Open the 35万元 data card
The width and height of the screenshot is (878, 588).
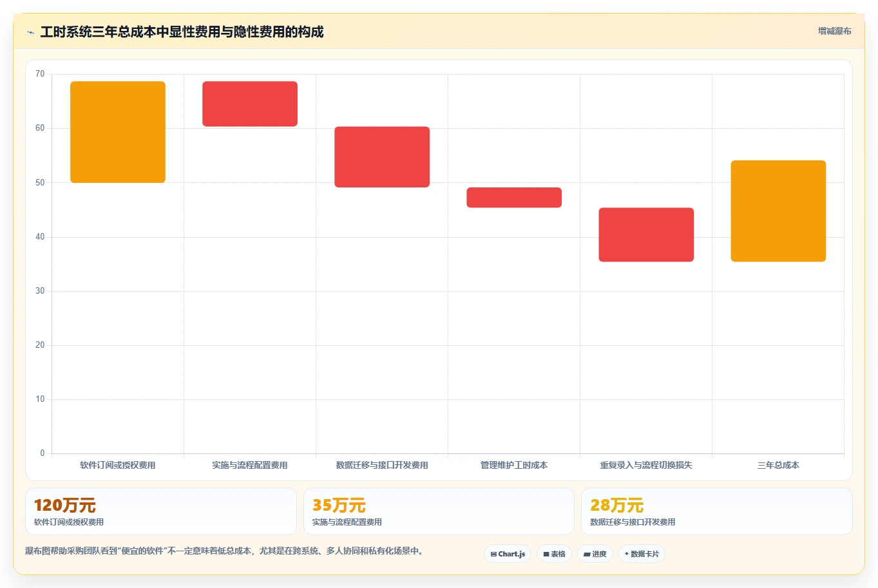pyautogui.click(x=439, y=511)
